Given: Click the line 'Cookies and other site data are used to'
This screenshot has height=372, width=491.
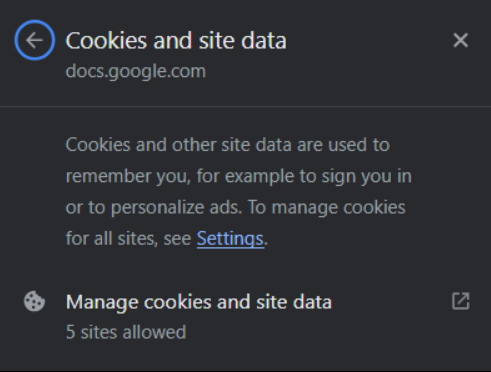Looking at the screenshot, I should coord(228,145).
